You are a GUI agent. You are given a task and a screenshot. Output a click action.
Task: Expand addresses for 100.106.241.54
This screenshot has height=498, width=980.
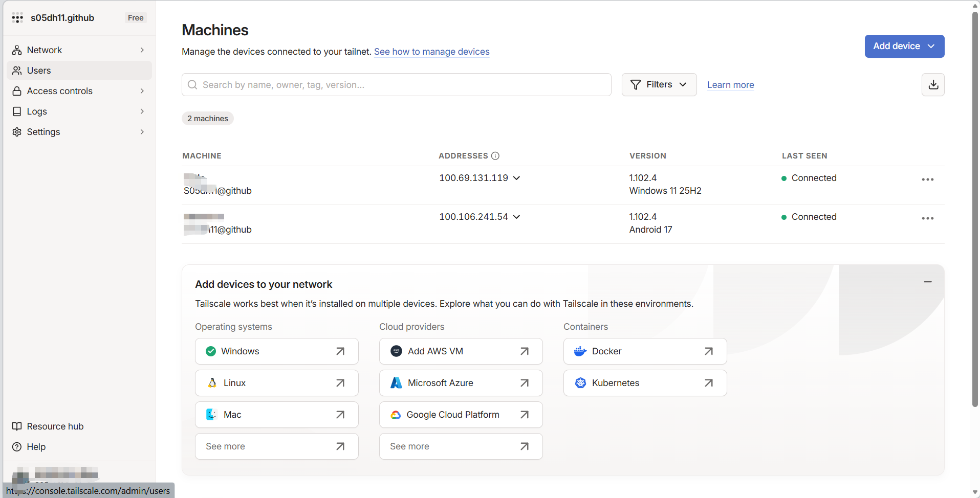(x=517, y=217)
